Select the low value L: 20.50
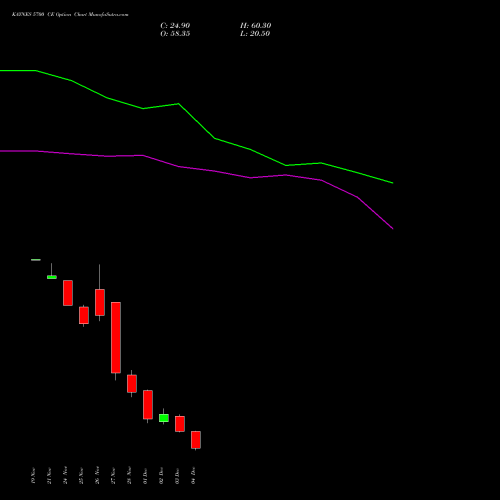The width and height of the screenshot is (500, 500). pos(255,34)
